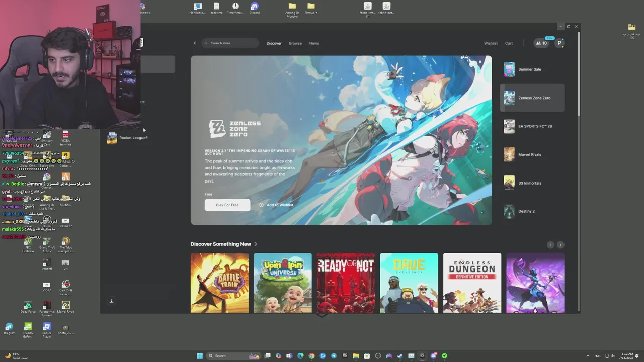Viewport: 644px width, 362px height.
Task: Open OBS Studio from the taskbar
Action: (378, 356)
